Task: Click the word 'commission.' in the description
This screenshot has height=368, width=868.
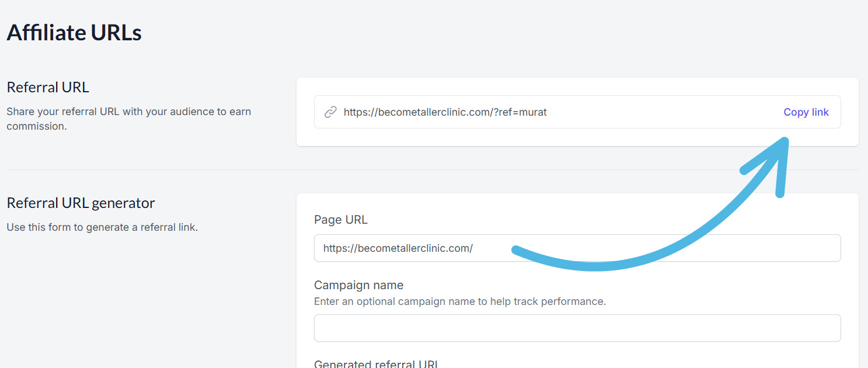Action: pos(36,126)
